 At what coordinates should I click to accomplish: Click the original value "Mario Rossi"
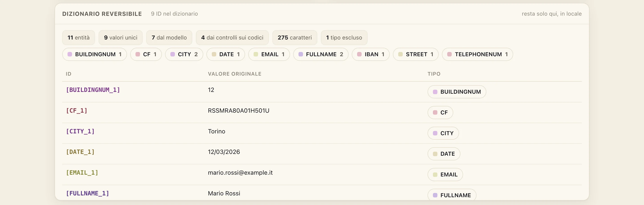[224, 193]
